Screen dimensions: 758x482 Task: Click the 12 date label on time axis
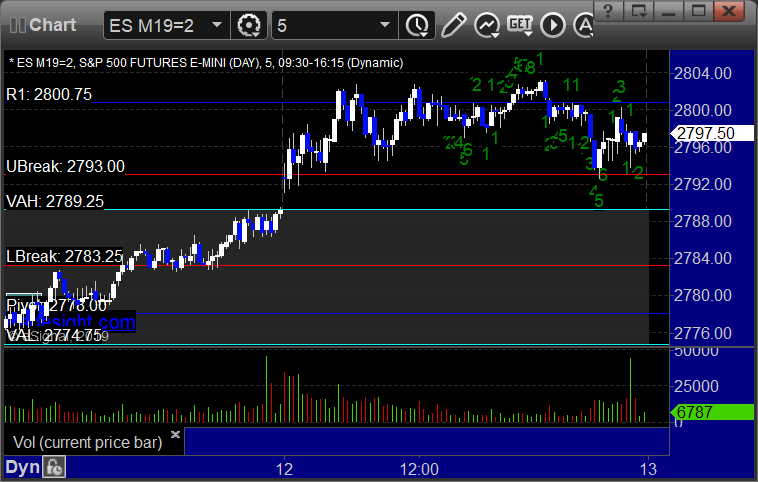click(x=284, y=469)
